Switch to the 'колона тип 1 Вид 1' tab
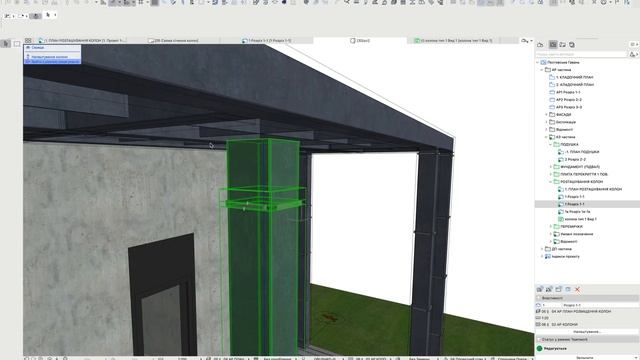The image size is (640, 360). click(453, 40)
